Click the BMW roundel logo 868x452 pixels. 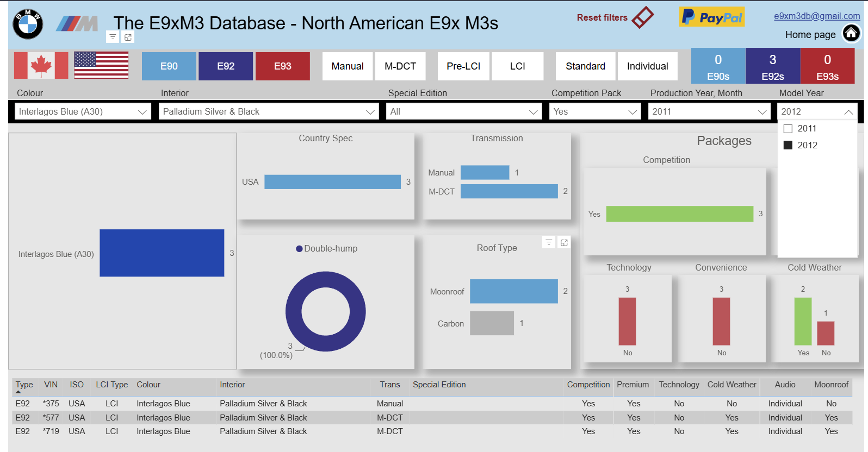[28, 24]
